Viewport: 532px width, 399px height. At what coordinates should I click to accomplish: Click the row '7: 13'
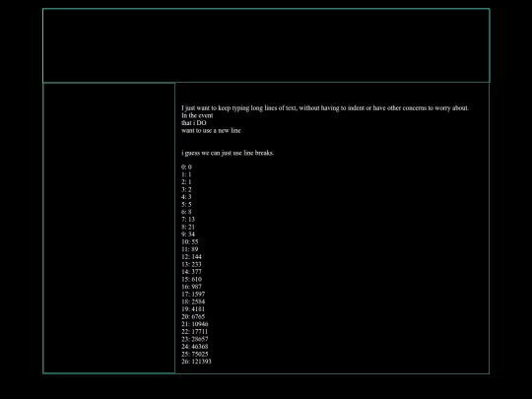tap(188, 219)
